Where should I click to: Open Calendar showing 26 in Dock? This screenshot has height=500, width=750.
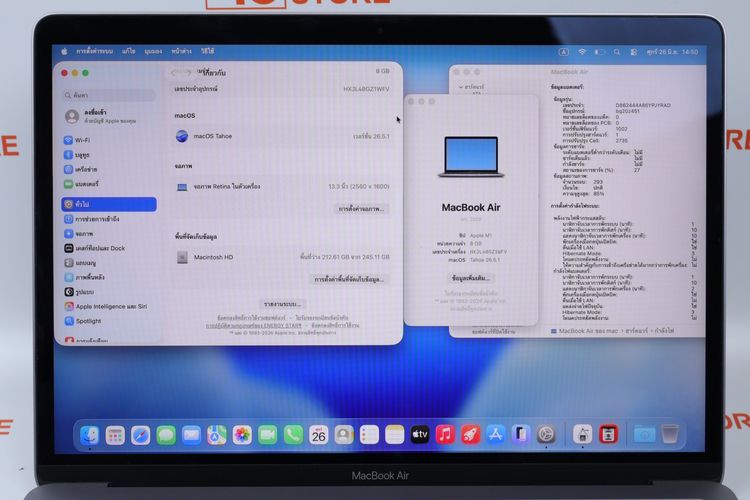click(x=319, y=435)
